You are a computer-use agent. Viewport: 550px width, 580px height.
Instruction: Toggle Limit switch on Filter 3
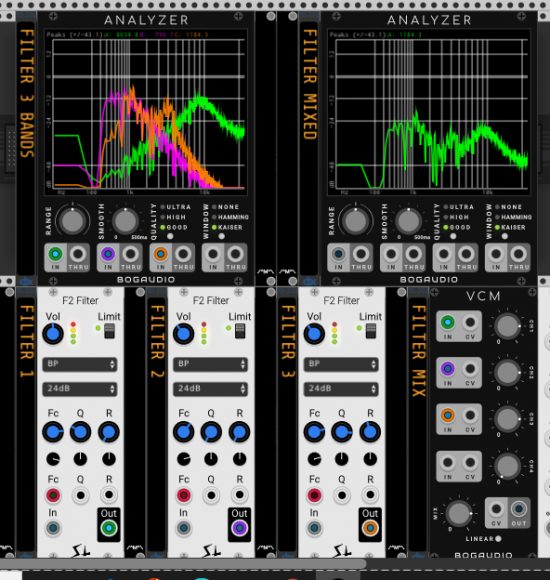371,331
